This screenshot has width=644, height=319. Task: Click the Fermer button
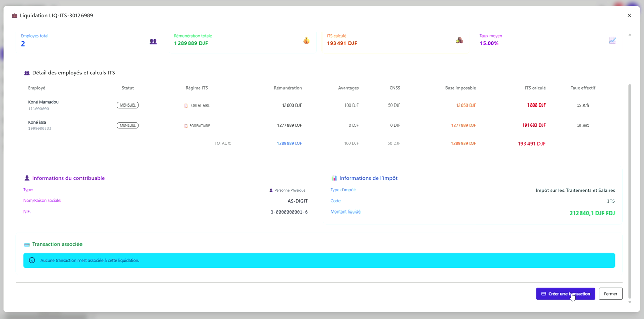pos(610,294)
